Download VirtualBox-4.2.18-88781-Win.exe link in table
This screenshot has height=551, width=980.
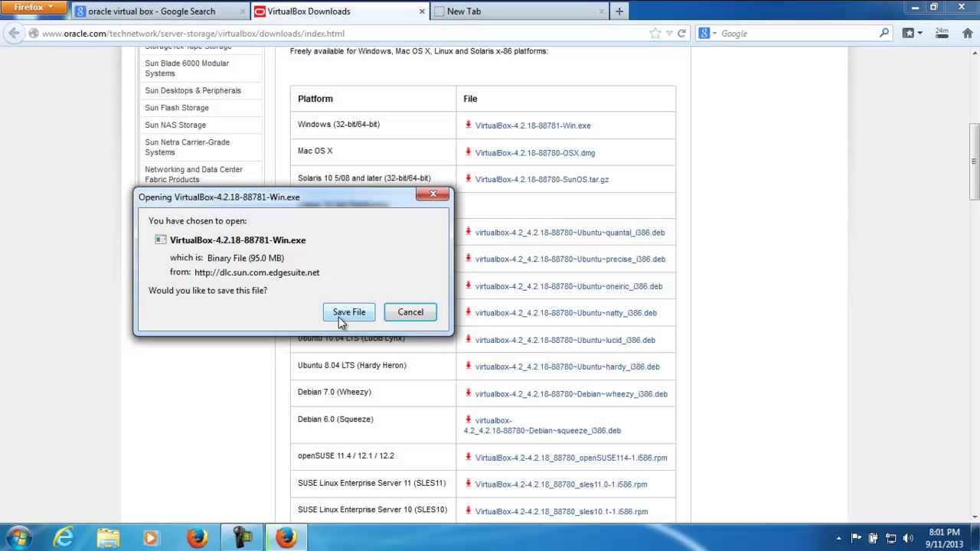[x=533, y=126]
